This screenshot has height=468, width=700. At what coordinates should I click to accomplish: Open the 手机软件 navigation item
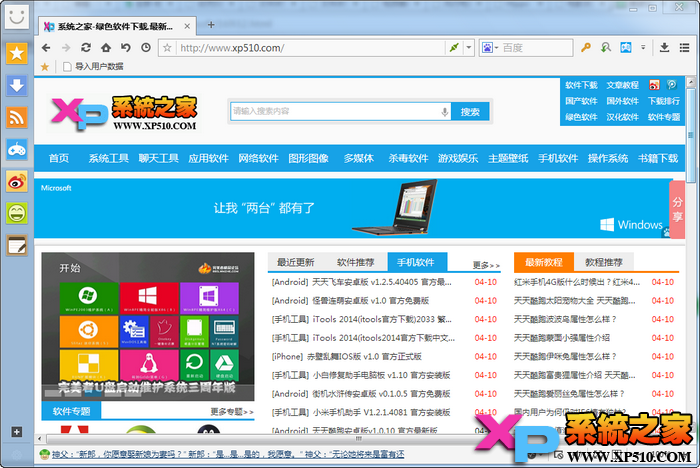tap(558, 158)
